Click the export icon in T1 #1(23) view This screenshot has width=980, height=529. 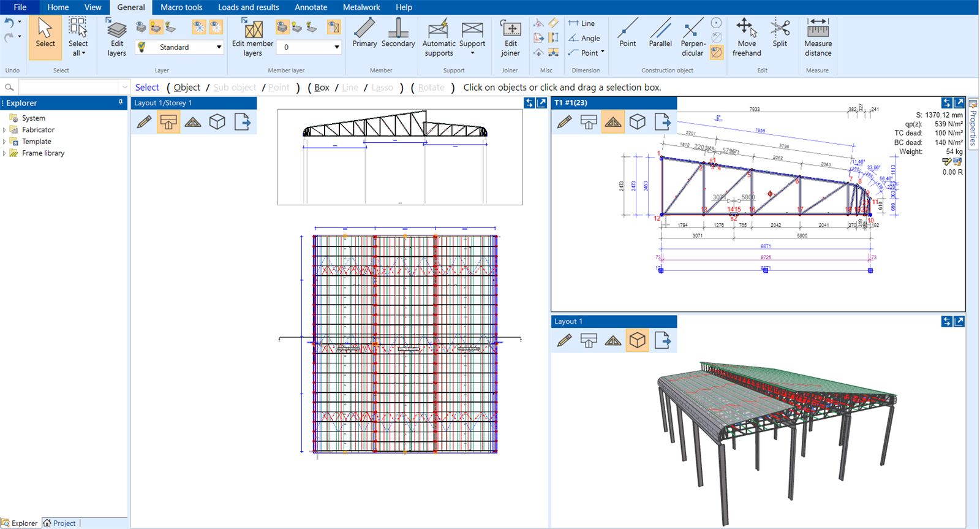coord(662,122)
